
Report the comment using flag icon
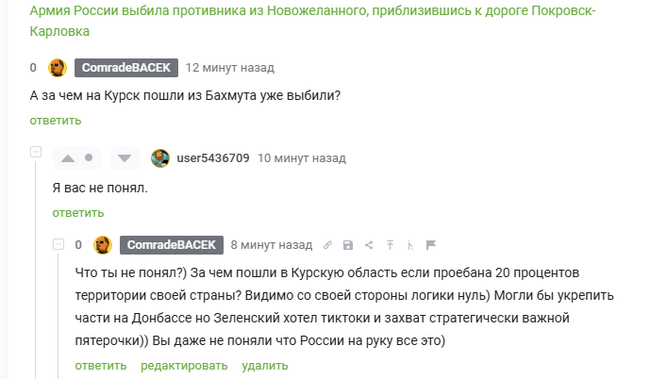click(431, 245)
